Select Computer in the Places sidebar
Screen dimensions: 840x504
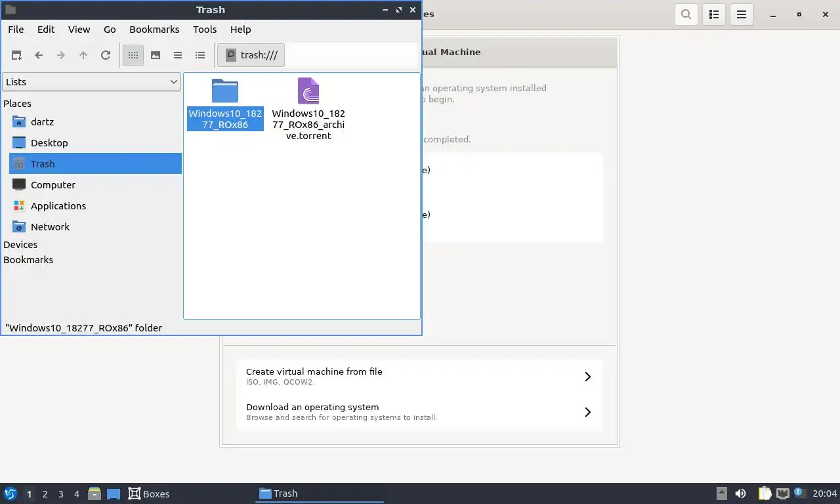tap(95, 185)
